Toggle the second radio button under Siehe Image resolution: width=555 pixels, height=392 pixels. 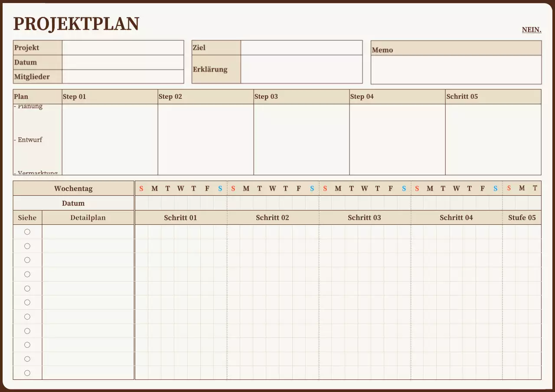coord(27,246)
